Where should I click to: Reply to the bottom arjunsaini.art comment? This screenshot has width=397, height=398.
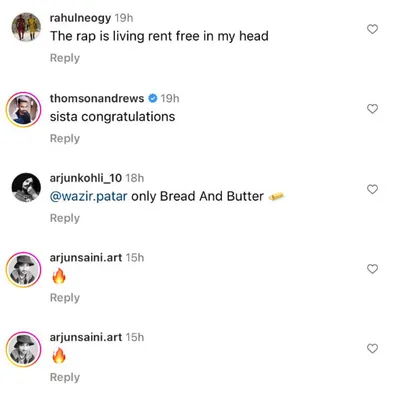pos(65,377)
